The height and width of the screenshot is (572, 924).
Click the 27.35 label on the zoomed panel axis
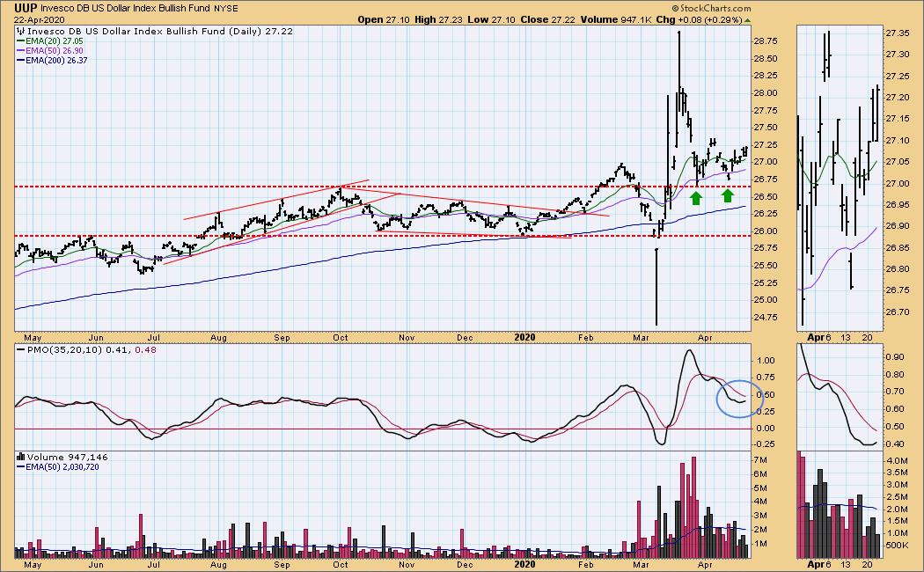(x=897, y=33)
